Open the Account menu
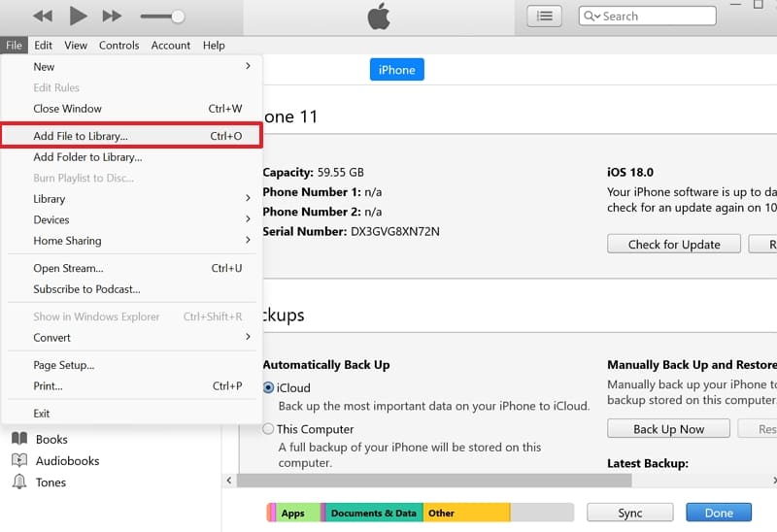777x532 pixels. (x=171, y=45)
